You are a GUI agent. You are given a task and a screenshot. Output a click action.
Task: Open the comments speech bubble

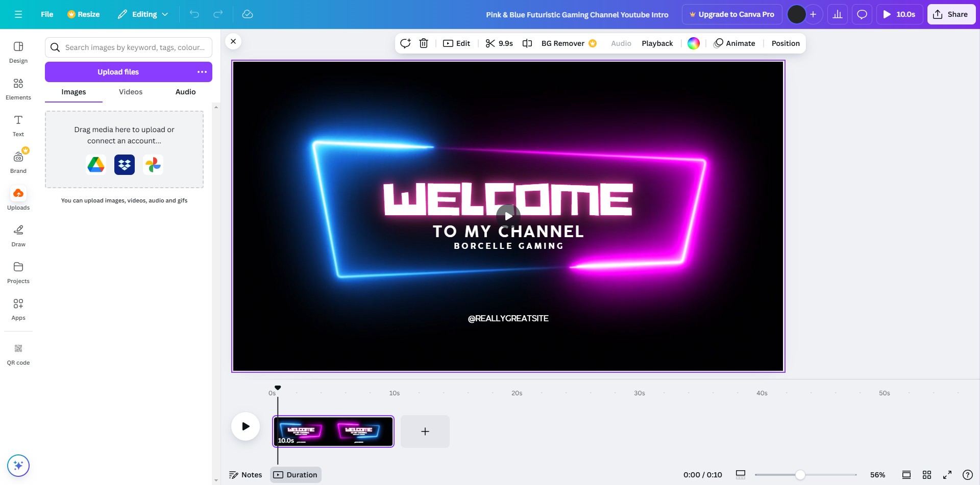(862, 14)
